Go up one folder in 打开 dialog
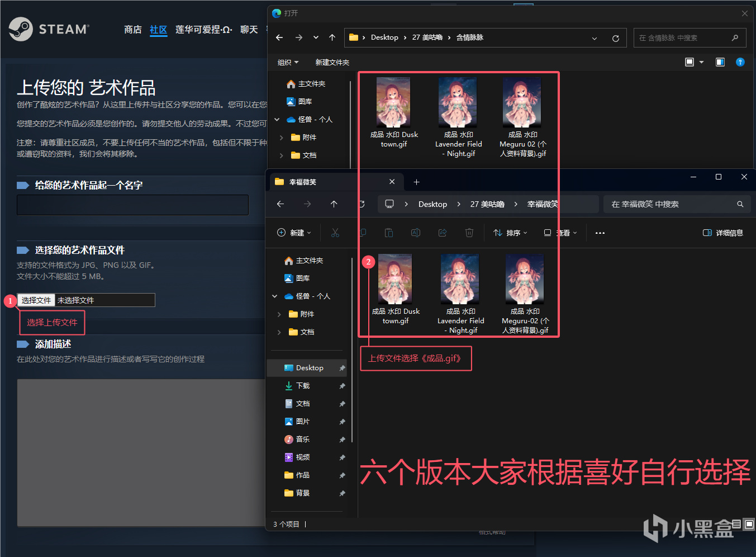 pyautogui.click(x=332, y=37)
